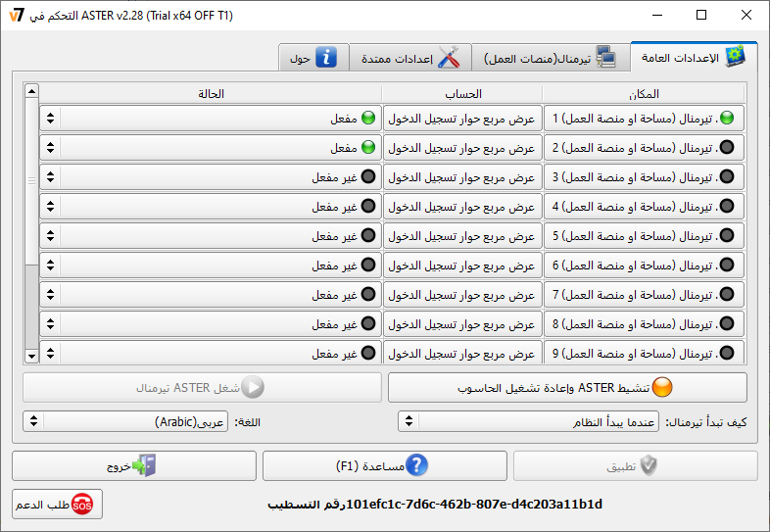
Task: Click location cell تيرمنال 8 (مساحة او منصة العمل)
Action: [644, 324]
